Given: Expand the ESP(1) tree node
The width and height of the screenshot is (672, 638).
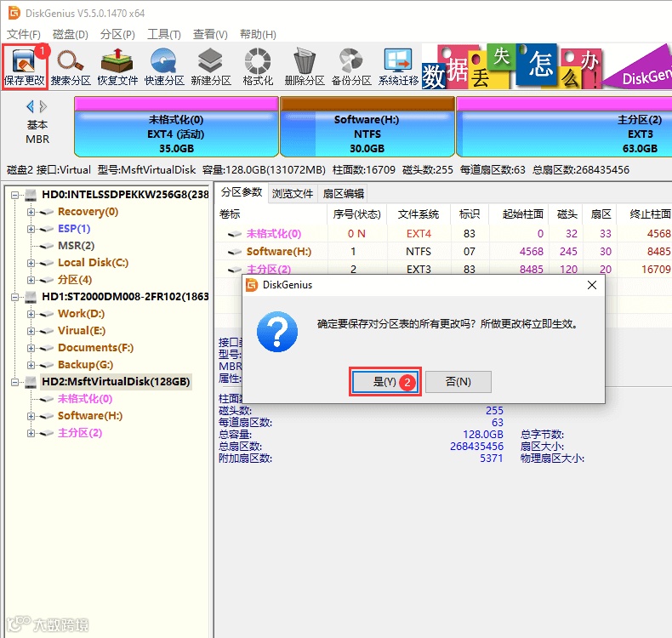Looking at the screenshot, I should click(x=31, y=229).
